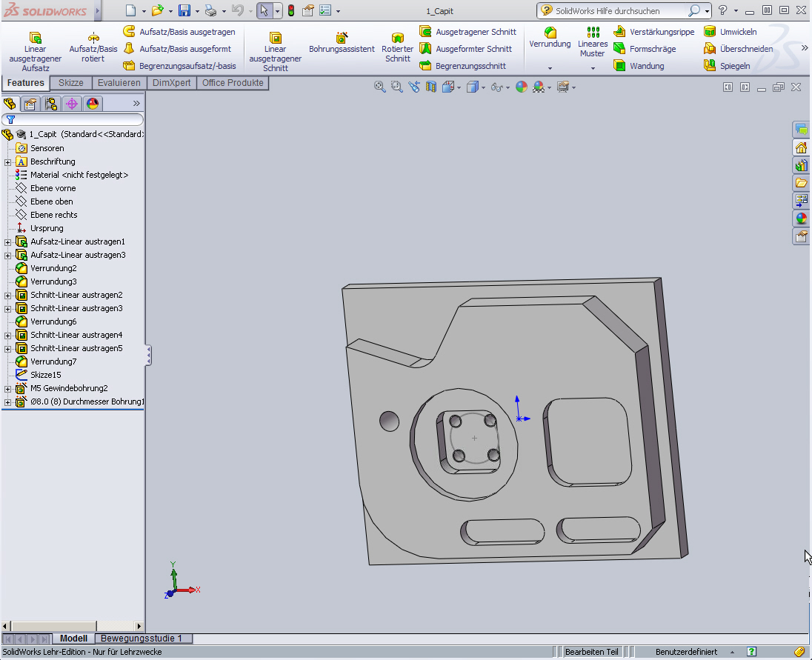
Task: Select the Wandung tool
Action: (639, 66)
